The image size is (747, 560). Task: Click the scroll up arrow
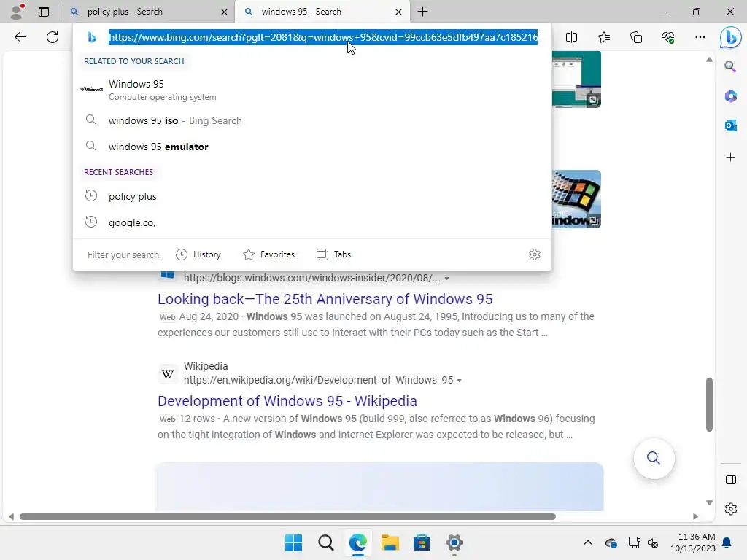709,60
